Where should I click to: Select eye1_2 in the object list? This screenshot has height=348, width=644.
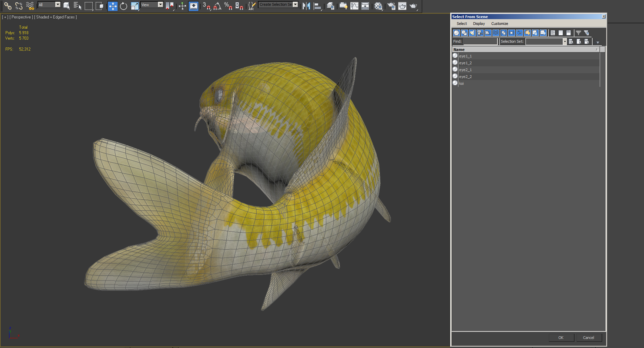(526, 63)
